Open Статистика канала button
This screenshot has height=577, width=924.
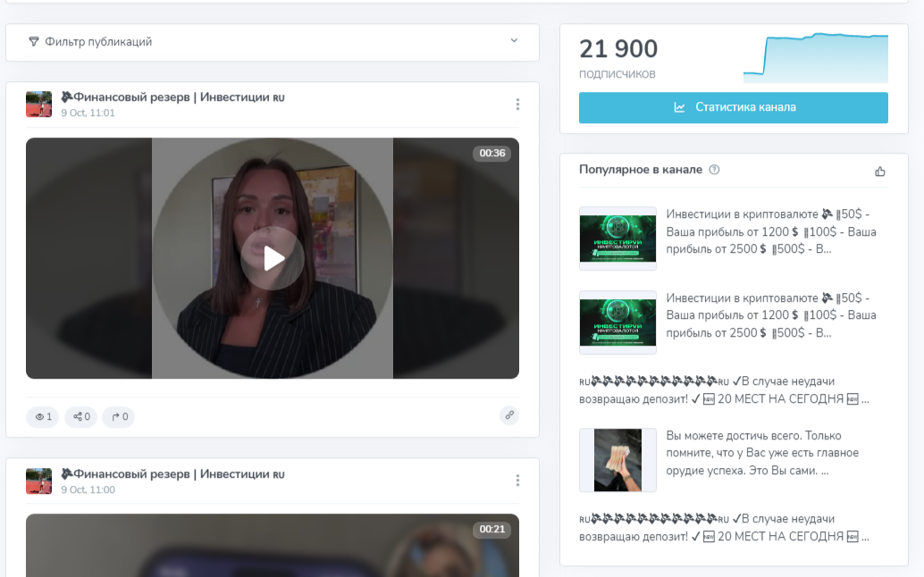point(733,107)
